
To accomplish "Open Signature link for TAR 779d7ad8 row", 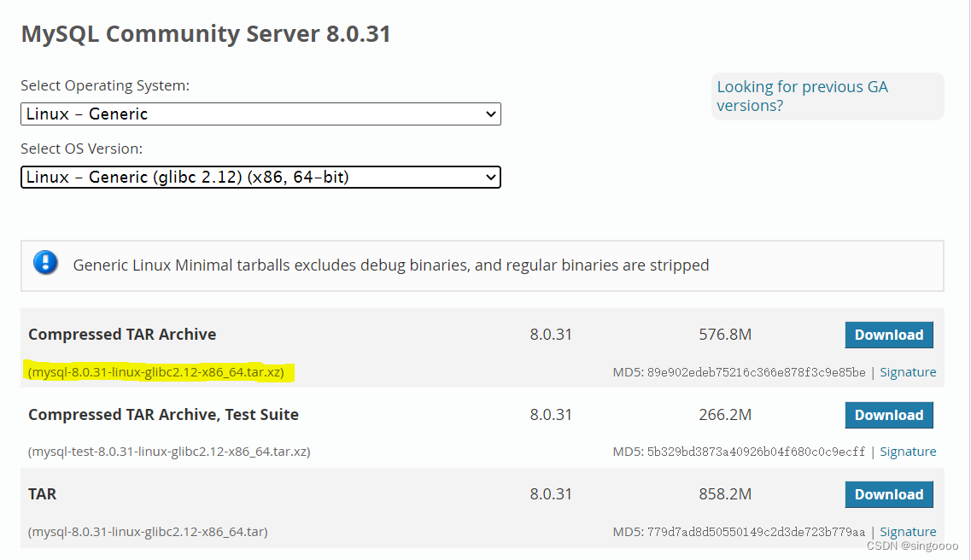I will 908,532.
